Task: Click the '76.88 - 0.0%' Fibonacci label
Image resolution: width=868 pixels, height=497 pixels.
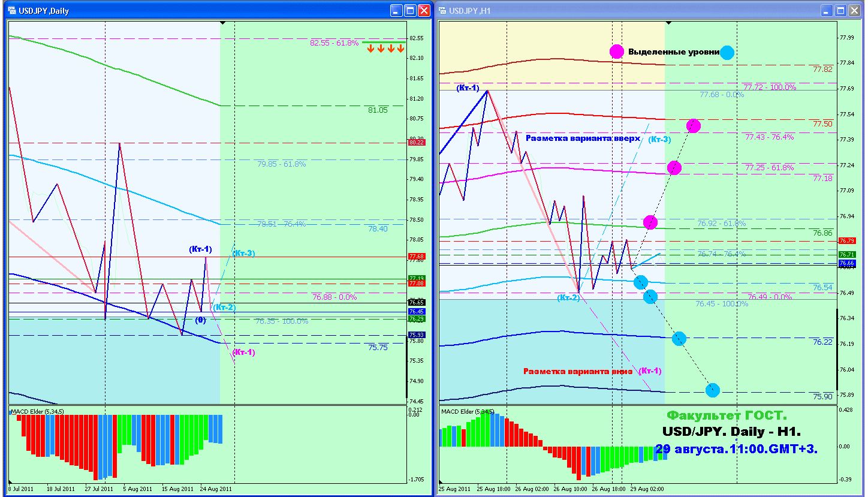Action: 334,297
